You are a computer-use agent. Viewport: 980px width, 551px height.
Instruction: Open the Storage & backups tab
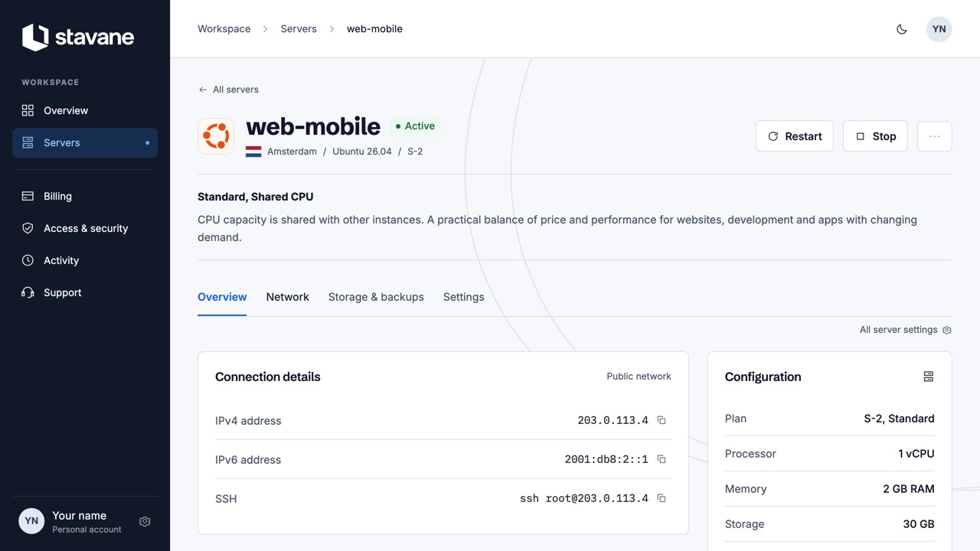[x=376, y=297]
